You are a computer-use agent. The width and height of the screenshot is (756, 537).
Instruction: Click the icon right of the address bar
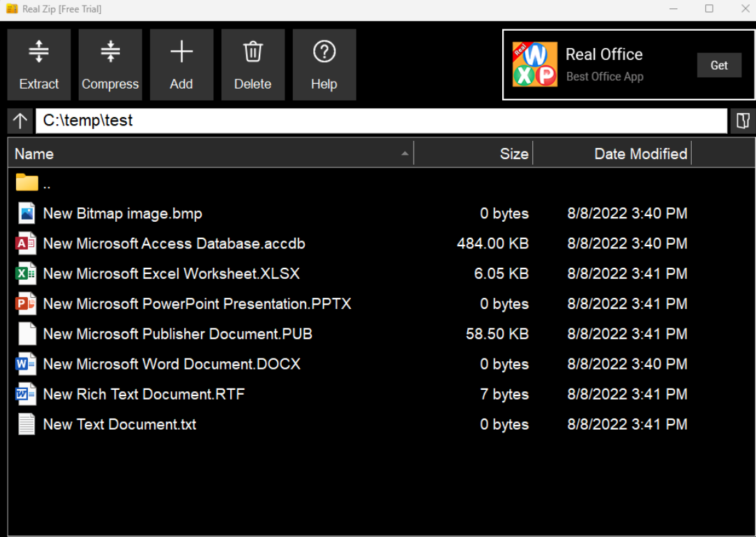(743, 121)
